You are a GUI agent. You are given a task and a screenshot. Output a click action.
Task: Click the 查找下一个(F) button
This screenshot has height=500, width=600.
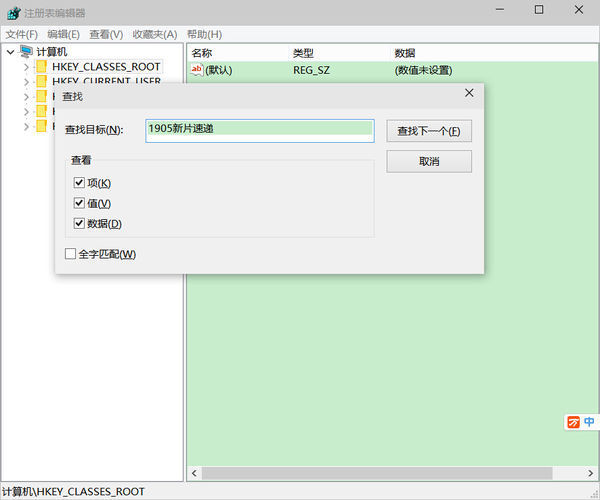429,131
